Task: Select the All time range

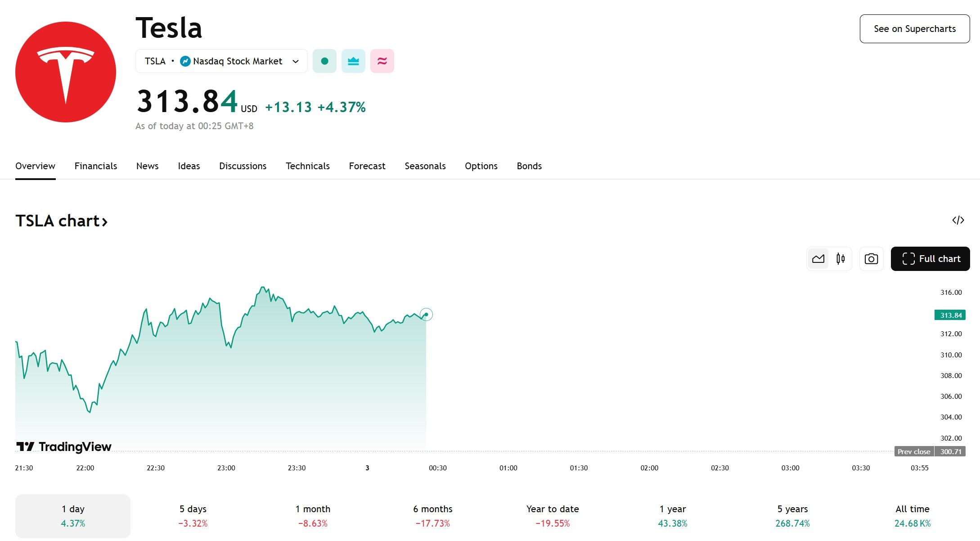Action: pos(913,516)
